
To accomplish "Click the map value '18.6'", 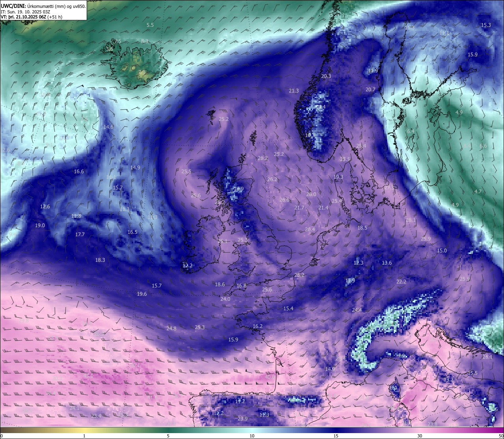I will [220, 285].
